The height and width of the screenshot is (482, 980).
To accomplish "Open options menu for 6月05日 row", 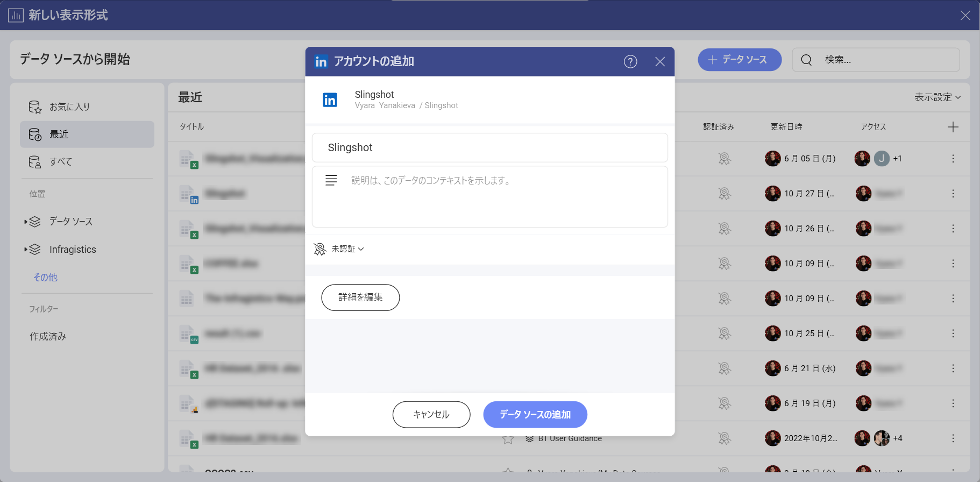I will point(953,159).
